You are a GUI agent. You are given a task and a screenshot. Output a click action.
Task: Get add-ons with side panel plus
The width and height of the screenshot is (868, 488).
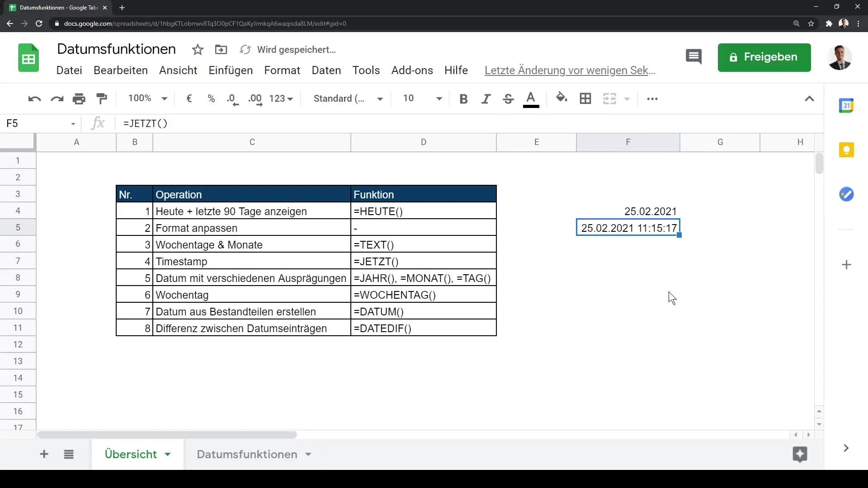coord(846,265)
